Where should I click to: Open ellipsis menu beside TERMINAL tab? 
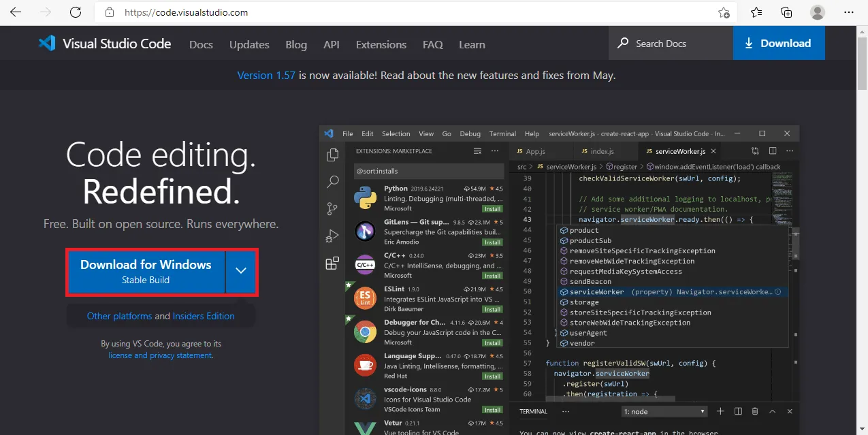(567, 411)
